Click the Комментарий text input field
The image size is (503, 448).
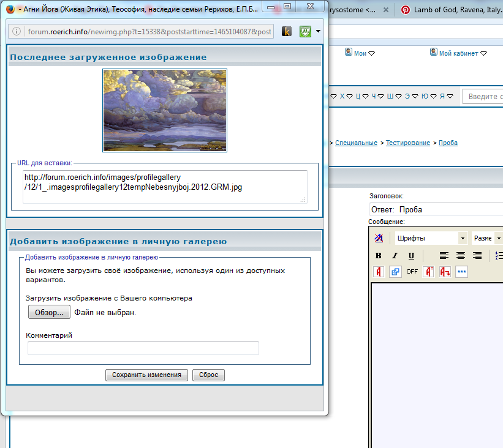pyautogui.click(x=143, y=348)
